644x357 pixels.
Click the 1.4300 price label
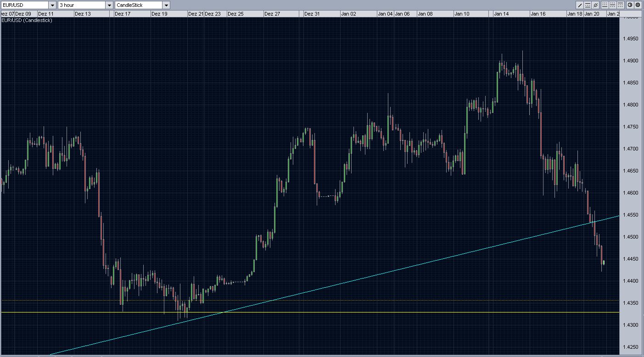(x=631, y=325)
